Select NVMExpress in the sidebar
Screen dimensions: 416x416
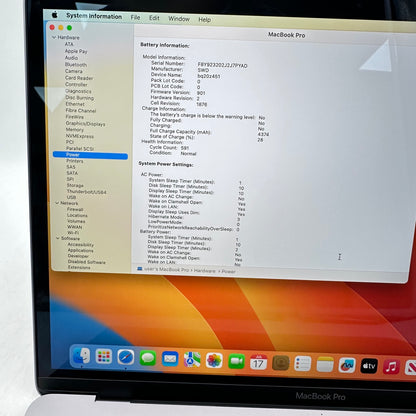(x=80, y=136)
